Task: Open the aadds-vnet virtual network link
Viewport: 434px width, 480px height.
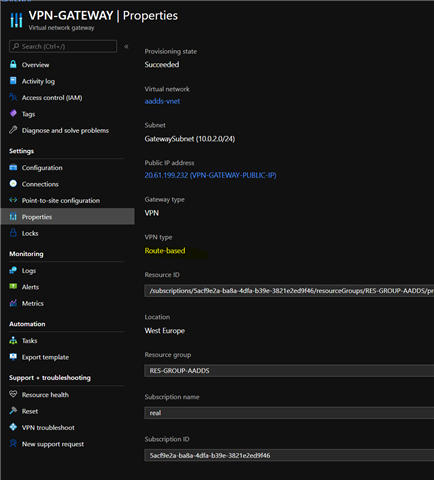Action: click(x=162, y=101)
